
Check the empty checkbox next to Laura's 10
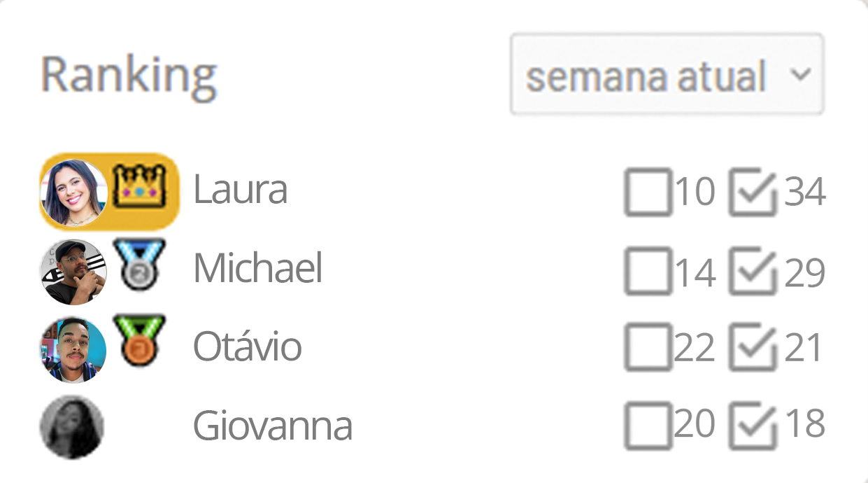click(646, 191)
